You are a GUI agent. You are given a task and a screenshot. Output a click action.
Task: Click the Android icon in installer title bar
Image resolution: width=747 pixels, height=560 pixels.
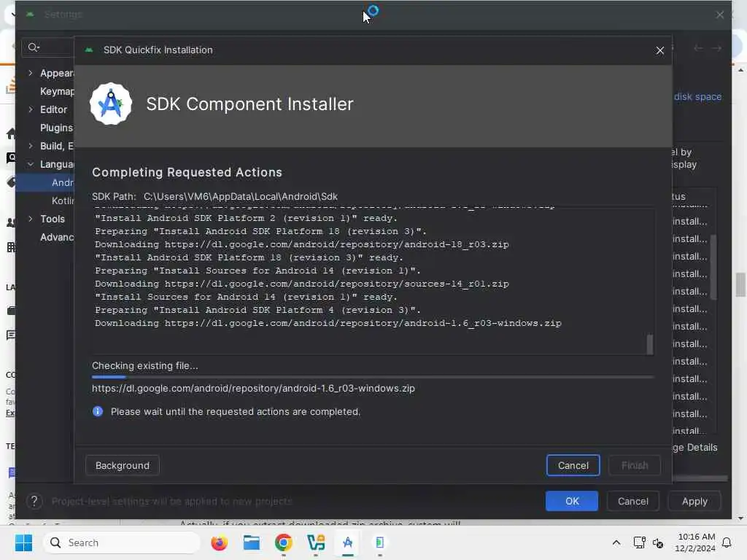tap(88, 50)
